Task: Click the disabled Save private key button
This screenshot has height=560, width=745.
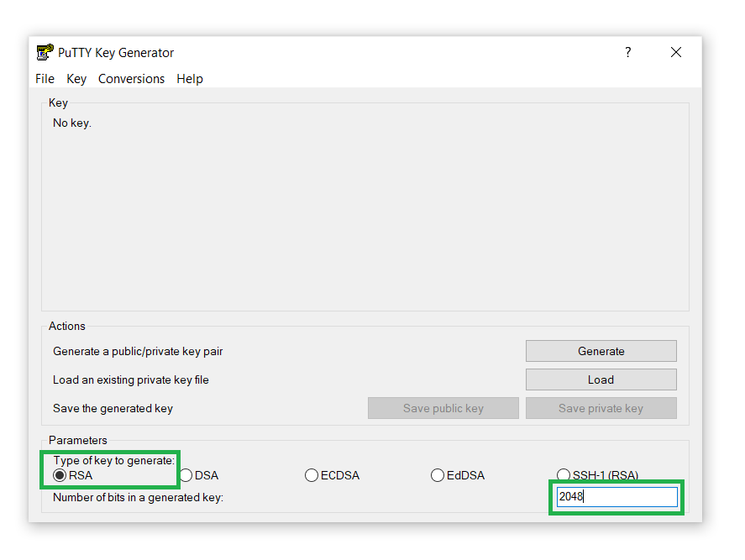Action: (x=601, y=409)
